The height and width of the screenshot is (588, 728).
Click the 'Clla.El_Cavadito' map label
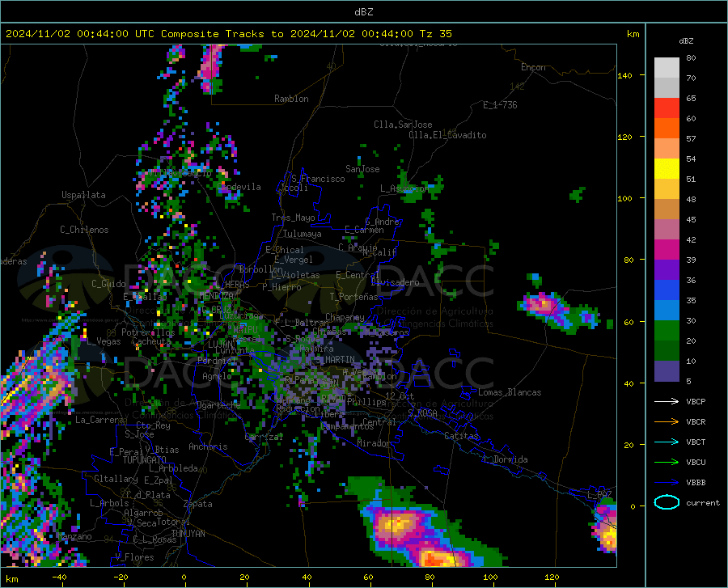(447, 135)
